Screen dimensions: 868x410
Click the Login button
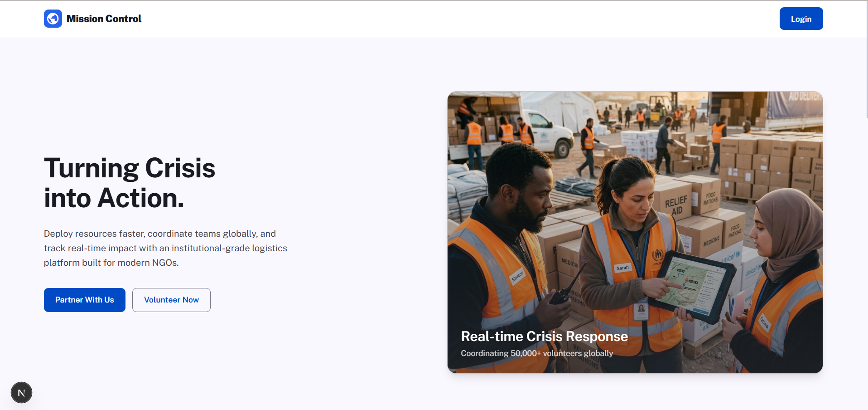[801, 19]
